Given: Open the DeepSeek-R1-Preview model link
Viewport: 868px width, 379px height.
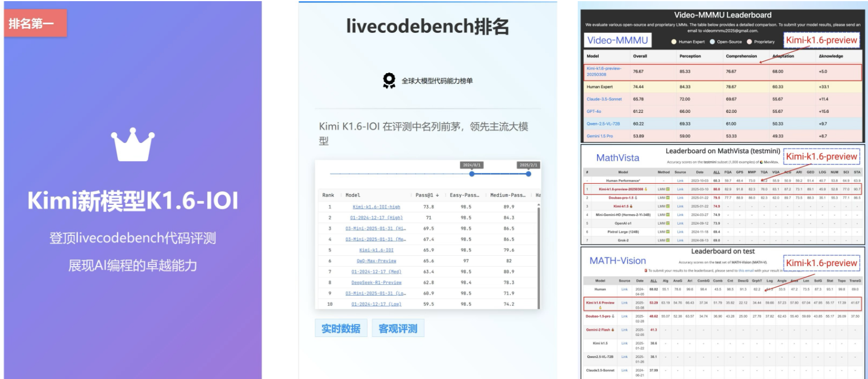Looking at the screenshot, I should (x=376, y=283).
